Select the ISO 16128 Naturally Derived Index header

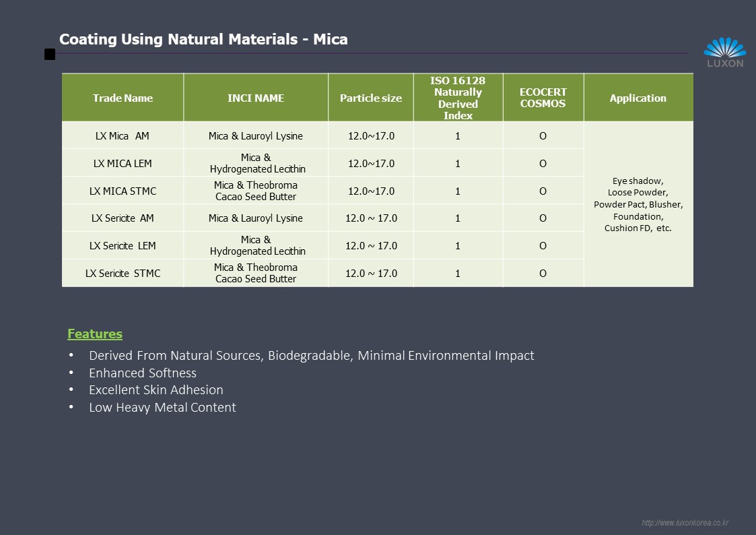pyautogui.click(x=458, y=98)
